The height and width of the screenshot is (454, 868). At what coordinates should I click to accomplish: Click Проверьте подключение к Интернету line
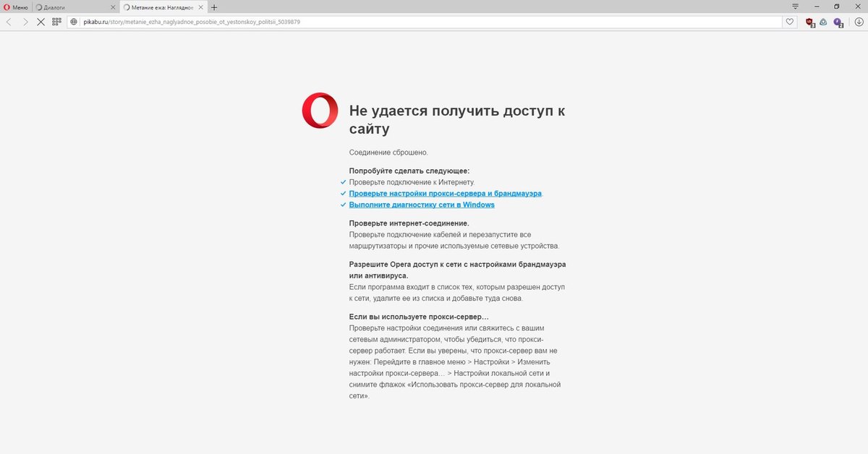pyautogui.click(x=412, y=182)
